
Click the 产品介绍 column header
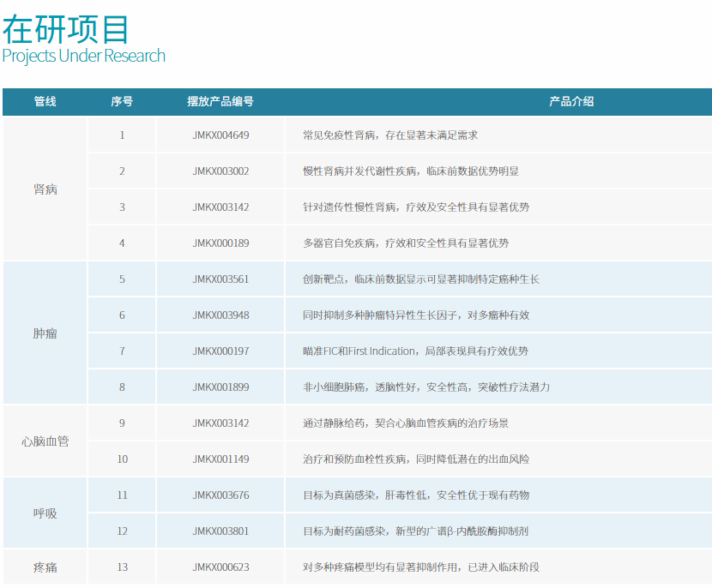(x=571, y=101)
